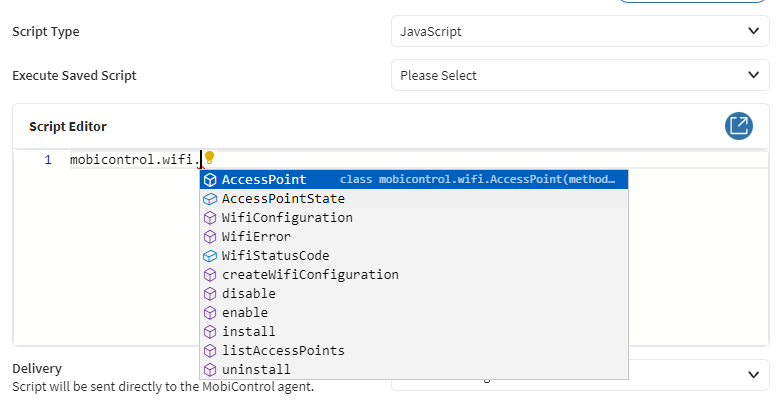Click the enable method cube icon

[x=210, y=313]
